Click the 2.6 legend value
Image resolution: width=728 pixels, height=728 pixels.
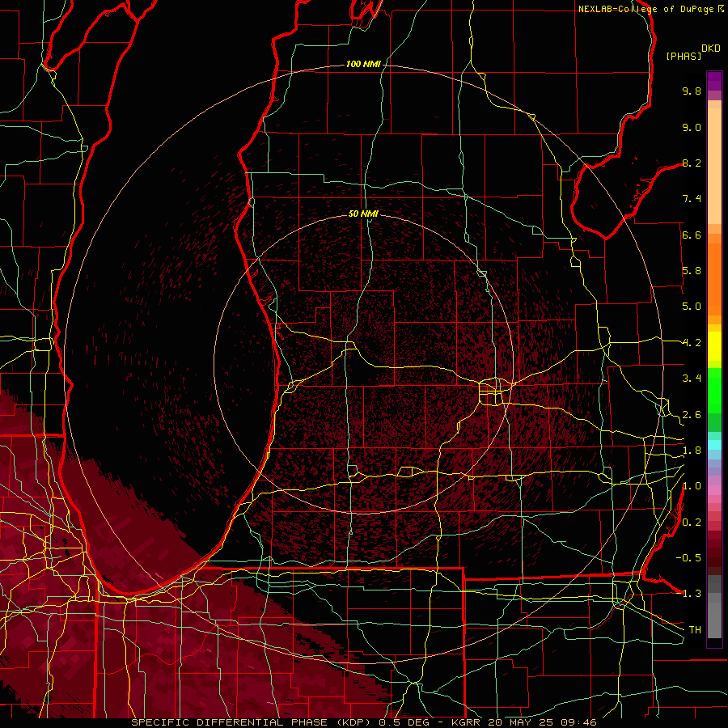tap(692, 415)
